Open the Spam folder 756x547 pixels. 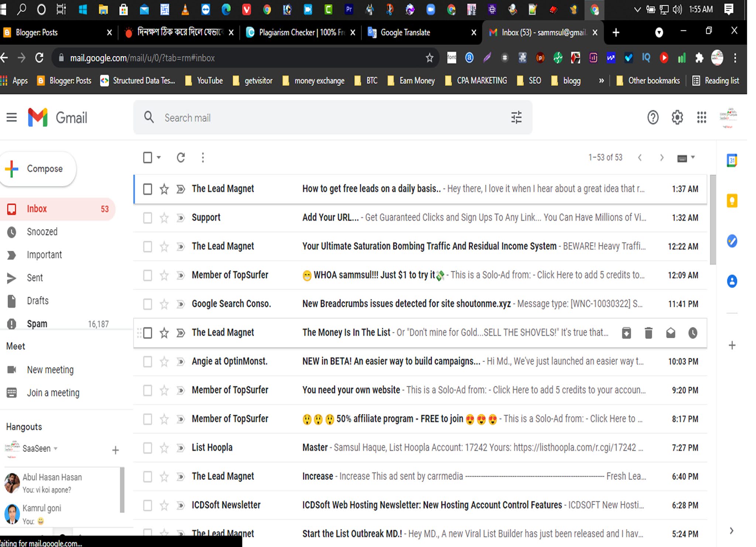(37, 324)
